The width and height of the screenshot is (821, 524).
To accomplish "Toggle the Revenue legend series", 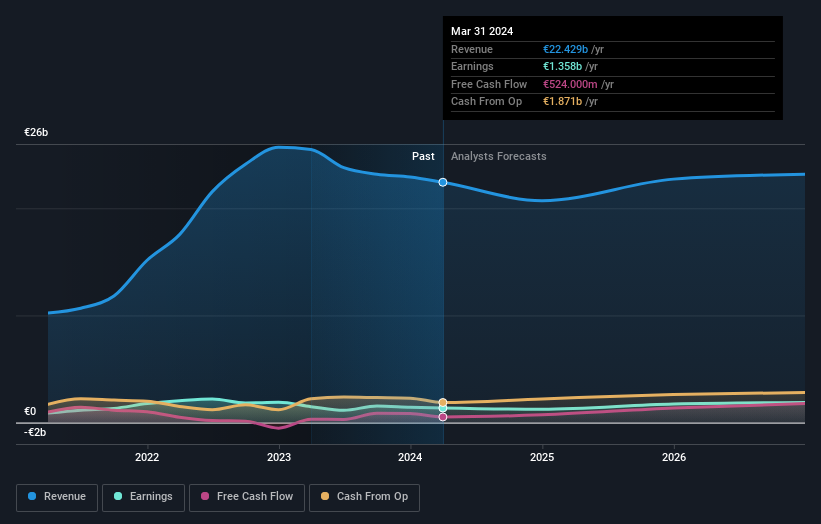I will pyautogui.click(x=57, y=497).
